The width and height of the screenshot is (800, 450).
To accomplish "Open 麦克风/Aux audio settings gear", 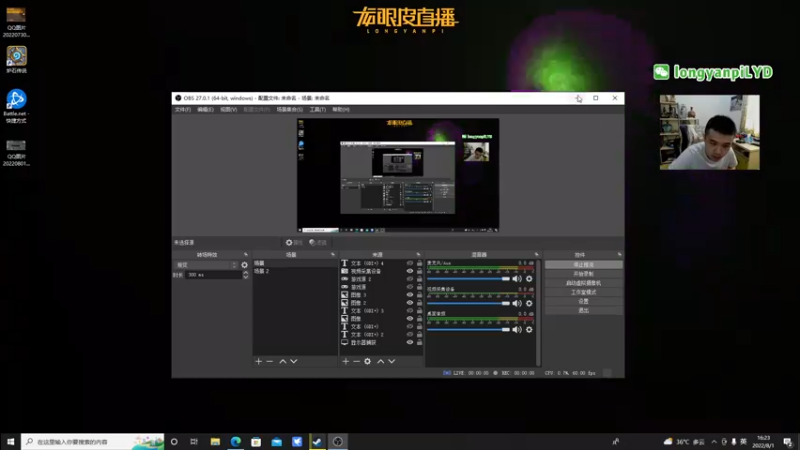I will (x=529, y=279).
